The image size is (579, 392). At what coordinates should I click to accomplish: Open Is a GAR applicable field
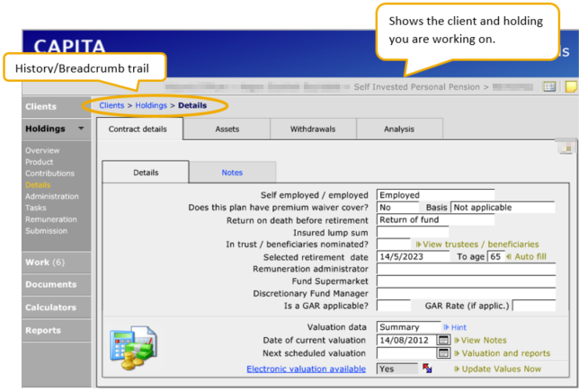[x=393, y=306]
